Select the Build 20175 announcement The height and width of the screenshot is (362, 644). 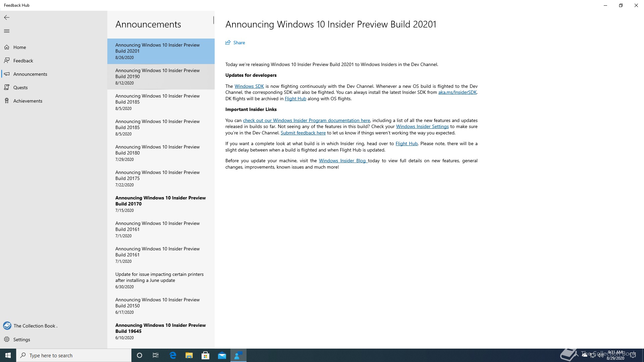click(x=161, y=179)
